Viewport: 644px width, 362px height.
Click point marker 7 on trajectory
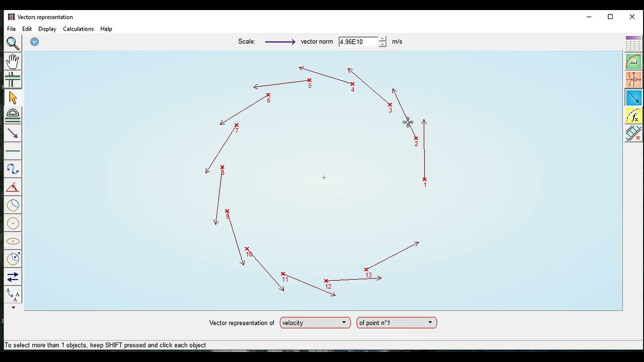point(236,125)
